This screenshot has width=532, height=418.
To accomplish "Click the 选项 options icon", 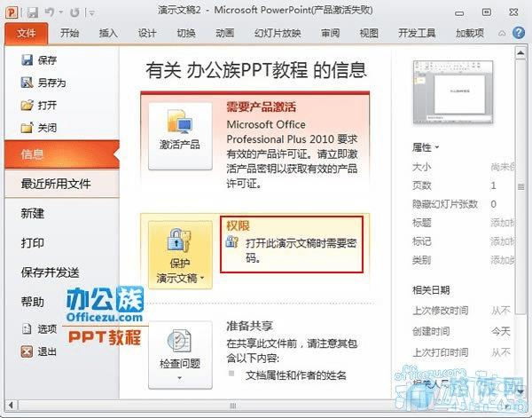I will [27, 328].
